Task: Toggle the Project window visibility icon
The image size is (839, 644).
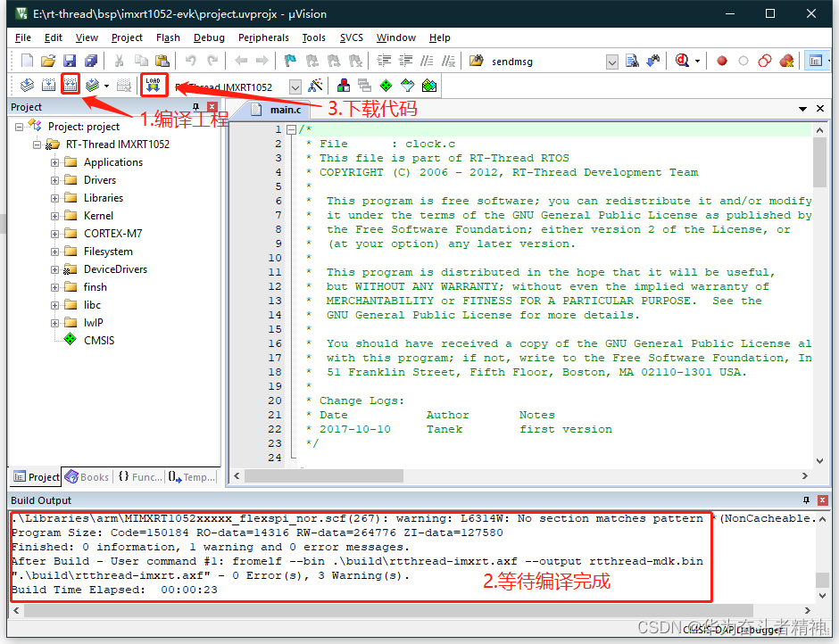Action: coord(816,60)
